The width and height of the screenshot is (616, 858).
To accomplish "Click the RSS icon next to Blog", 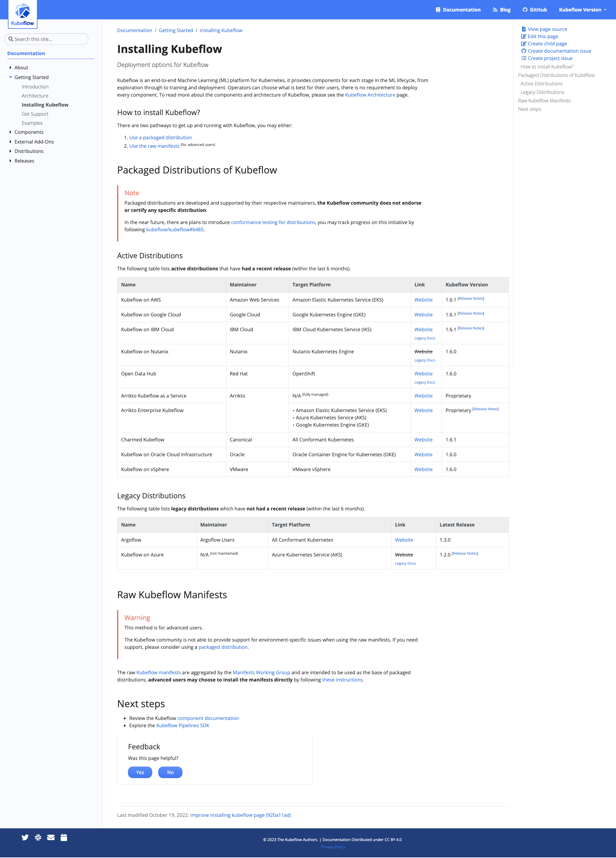I will (x=495, y=9).
